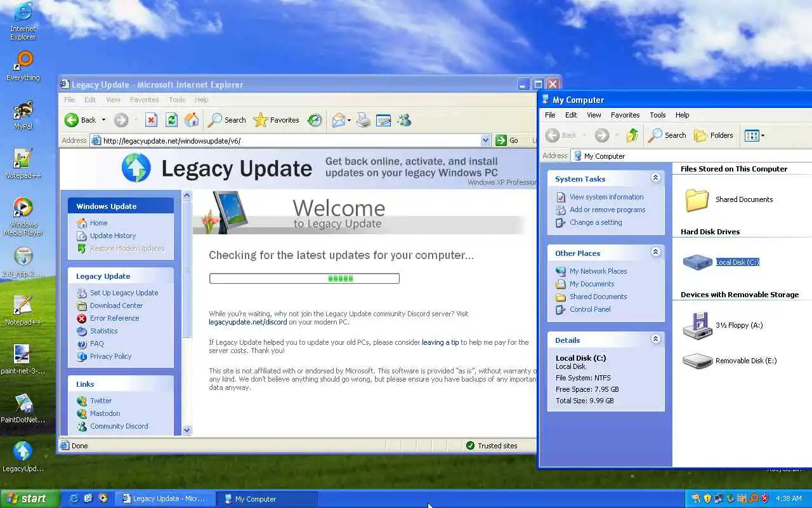The height and width of the screenshot is (508, 812).
Task: Select Shared Documents folder in file list
Action: (x=729, y=199)
